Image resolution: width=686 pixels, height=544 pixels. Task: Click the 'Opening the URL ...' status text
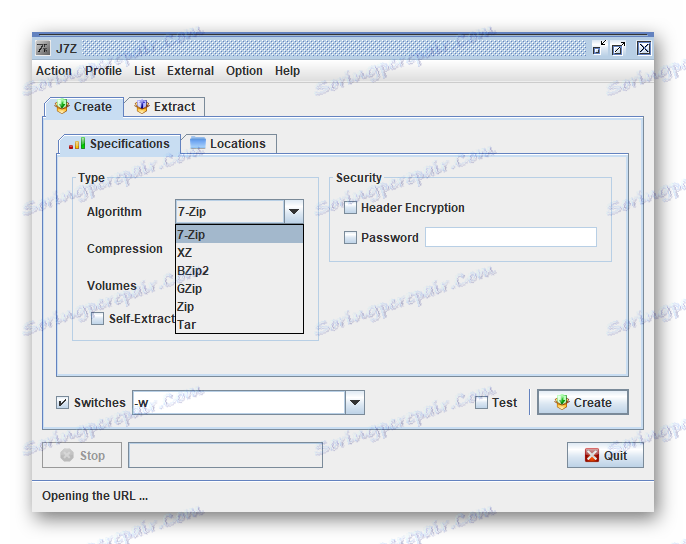(x=95, y=496)
